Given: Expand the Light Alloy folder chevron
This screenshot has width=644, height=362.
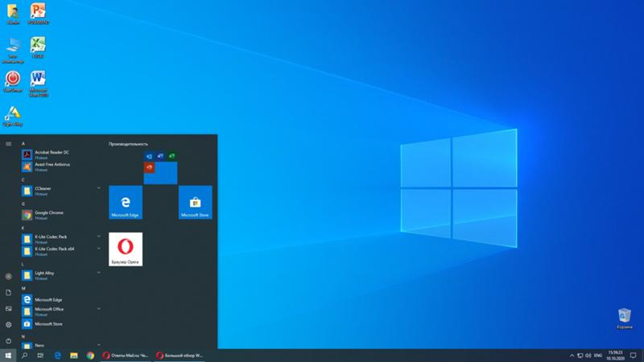Looking at the screenshot, I should tap(98, 273).
